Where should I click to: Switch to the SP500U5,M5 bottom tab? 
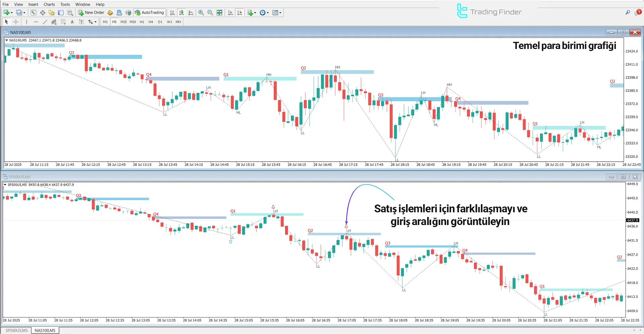click(x=16, y=331)
